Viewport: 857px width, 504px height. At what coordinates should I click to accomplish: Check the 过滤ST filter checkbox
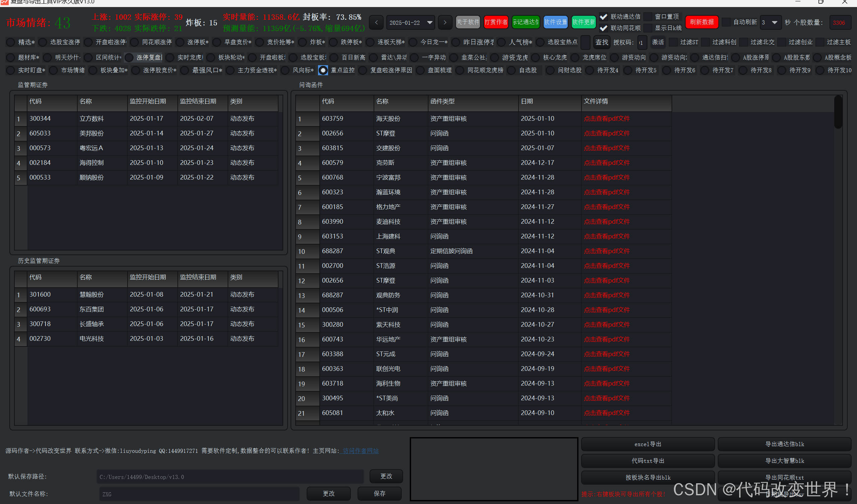673,42
